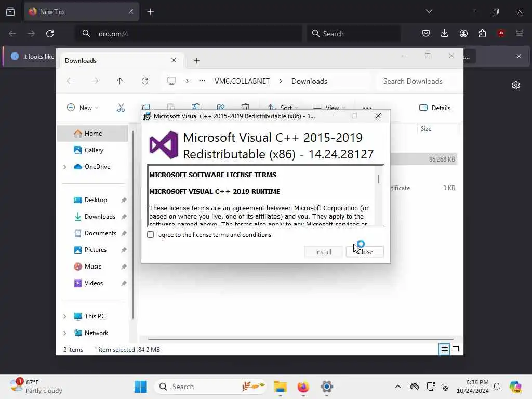The width and height of the screenshot is (532, 399).
Task: Click the Close button in the installer dialog
Action: coord(365,252)
